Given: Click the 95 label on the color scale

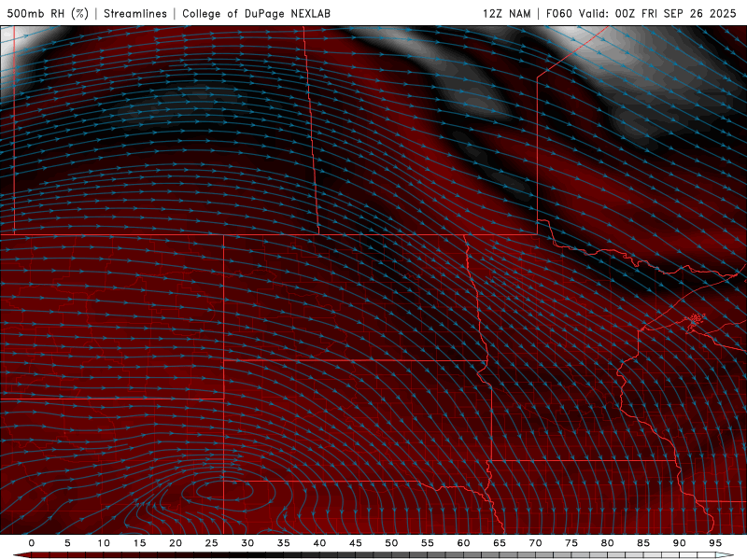Looking at the screenshot, I should click(x=715, y=543).
